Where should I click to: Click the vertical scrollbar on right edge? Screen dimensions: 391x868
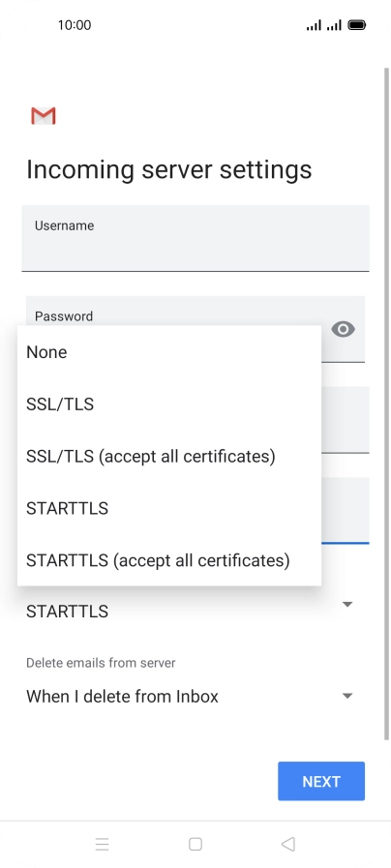pos(386,404)
